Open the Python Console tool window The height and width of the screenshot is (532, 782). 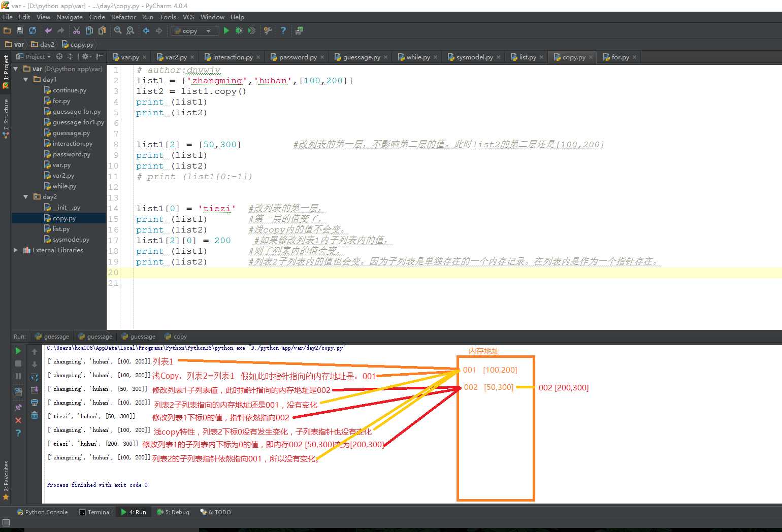click(x=42, y=512)
